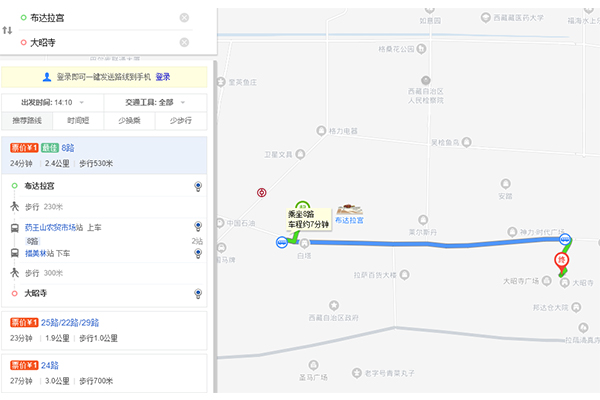
Task: Expand the 交通工具 全部 dropdown
Action: pos(155,102)
